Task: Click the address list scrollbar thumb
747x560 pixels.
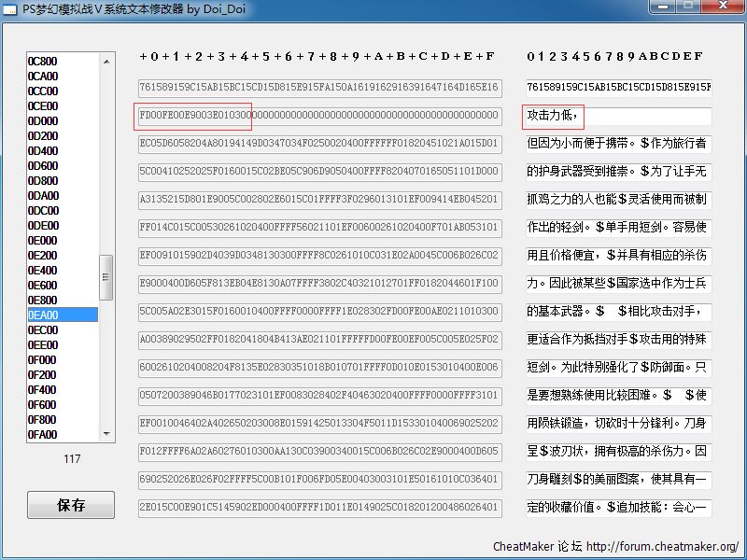Action: click(x=106, y=275)
